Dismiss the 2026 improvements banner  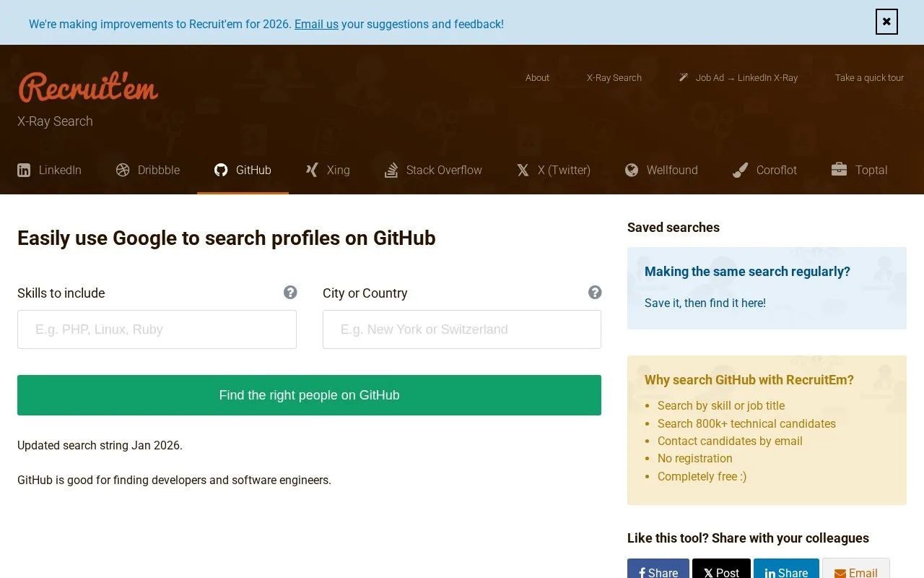tap(886, 22)
